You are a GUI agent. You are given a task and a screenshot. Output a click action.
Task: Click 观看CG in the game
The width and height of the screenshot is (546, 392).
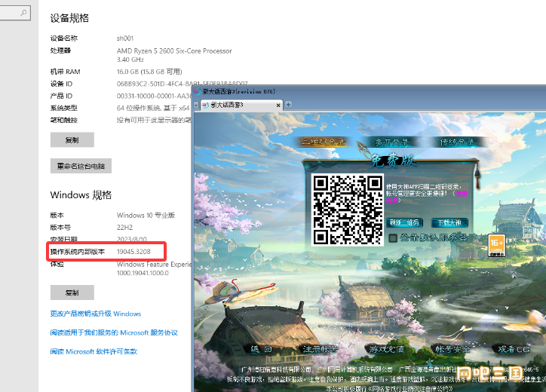(514, 349)
